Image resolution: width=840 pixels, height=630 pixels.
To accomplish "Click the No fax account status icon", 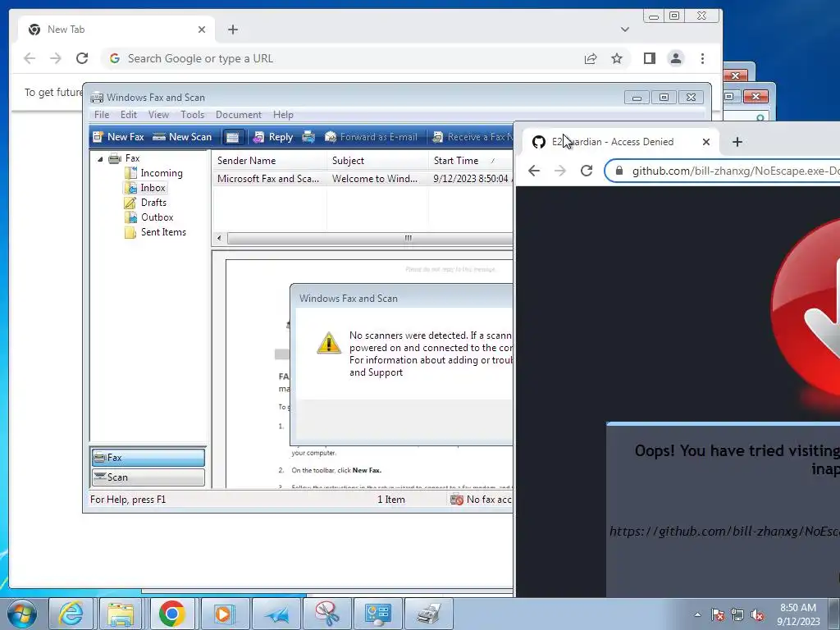I will click(457, 500).
